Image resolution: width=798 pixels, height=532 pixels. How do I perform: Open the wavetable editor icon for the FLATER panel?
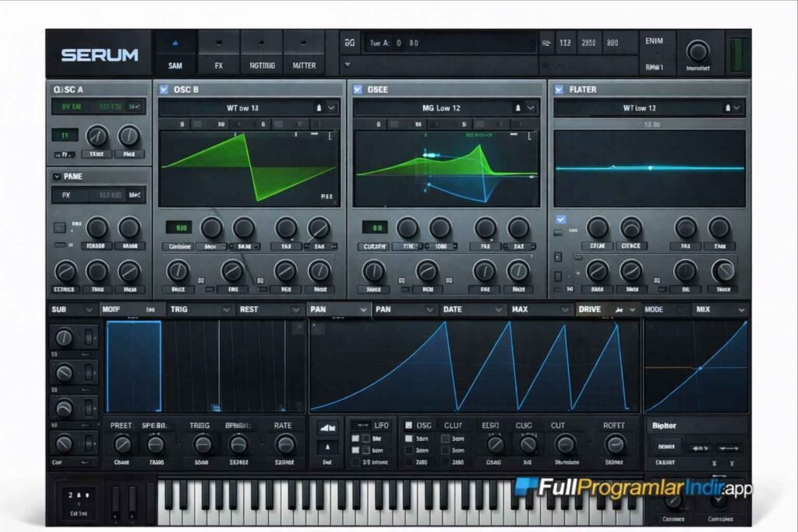click(726, 107)
